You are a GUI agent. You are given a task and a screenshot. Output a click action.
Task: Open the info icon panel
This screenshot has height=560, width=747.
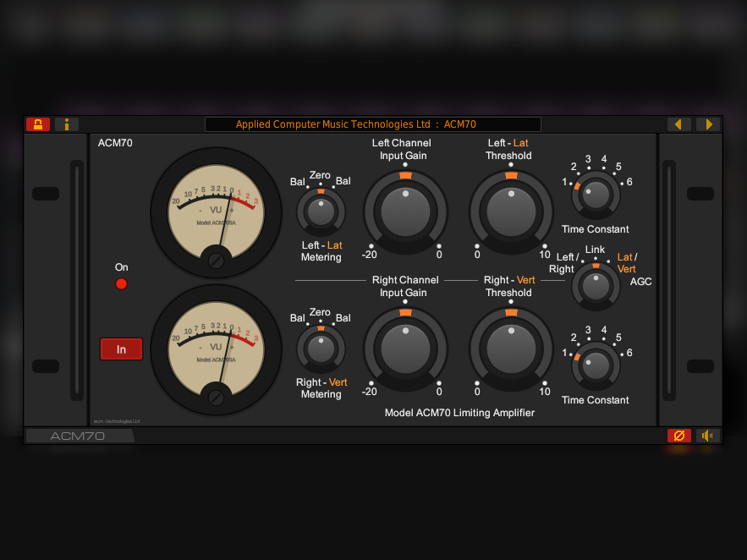coord(67,124)
